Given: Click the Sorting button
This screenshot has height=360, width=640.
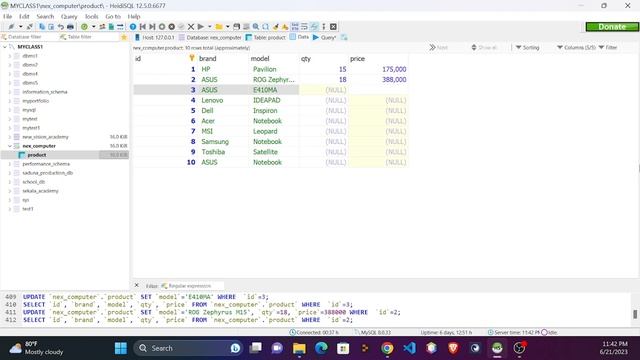Looking at the screenshot, I should point(527,48).
